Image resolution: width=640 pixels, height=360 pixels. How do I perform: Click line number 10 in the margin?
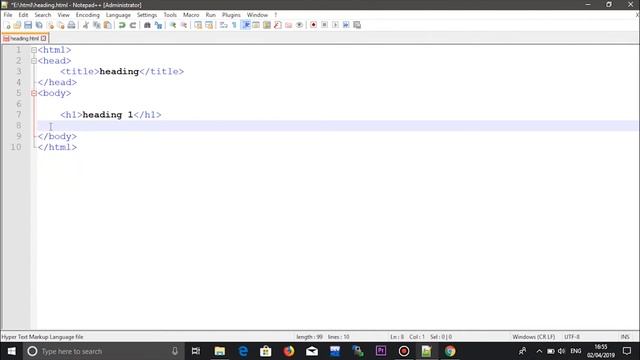[16, 147]
